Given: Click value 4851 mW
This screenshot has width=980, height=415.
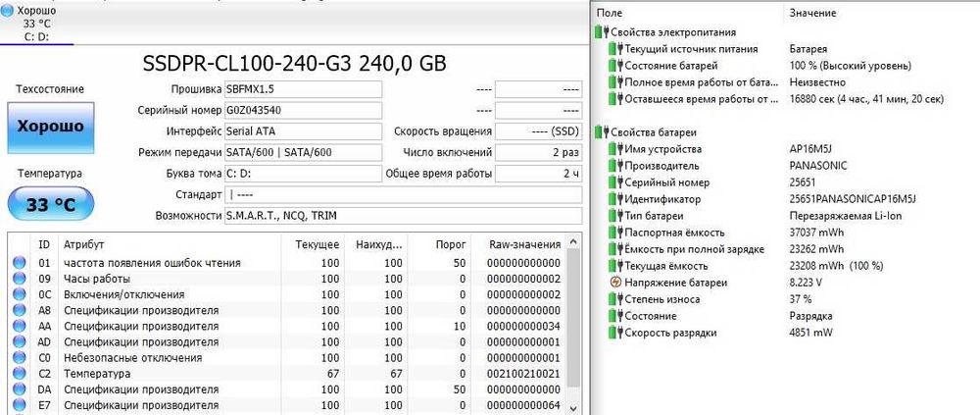Looking at the screenshot, I should tap(811, 333).
